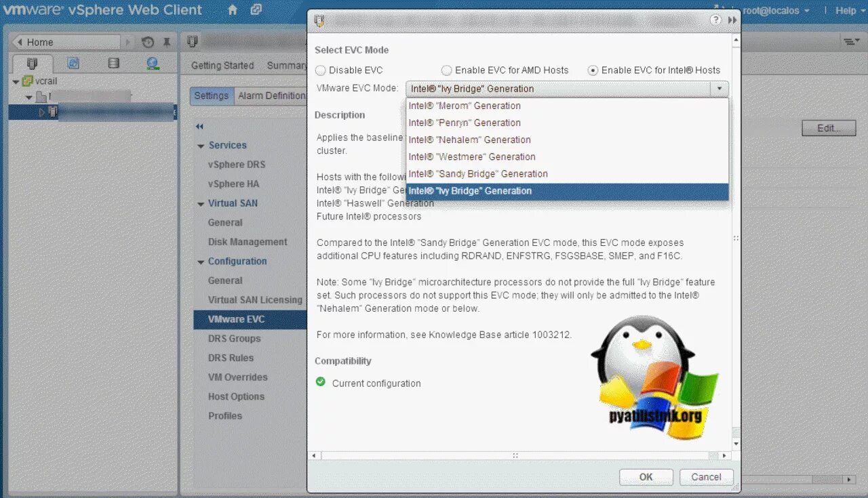The image size is (868, 498).
Task: Choose Intel "Westmere" Generation option
Action: 567,157
